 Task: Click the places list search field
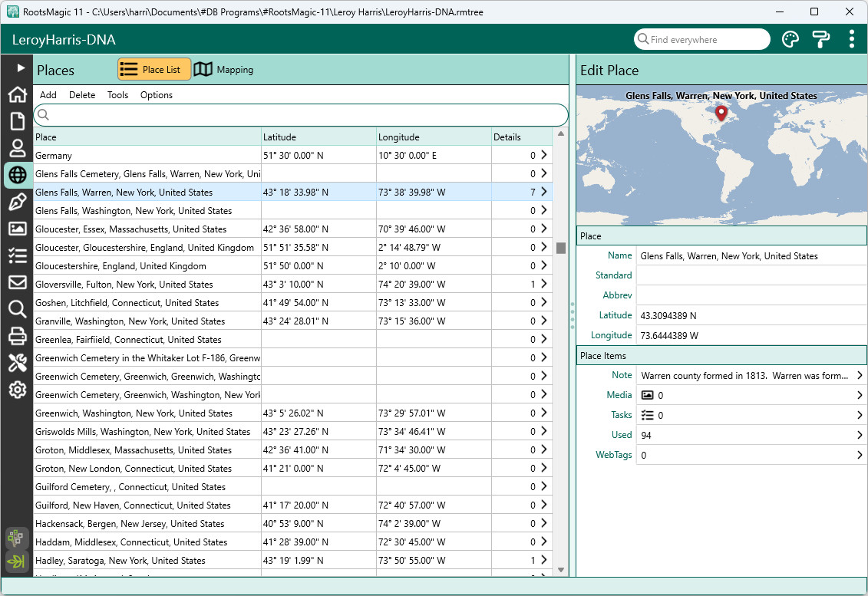point(301,115)
